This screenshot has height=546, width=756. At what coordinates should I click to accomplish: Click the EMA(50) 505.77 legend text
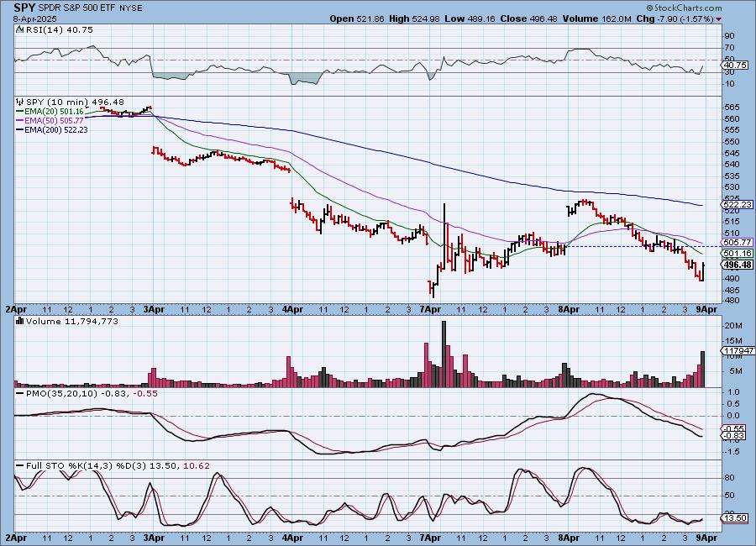click(54, 121)
